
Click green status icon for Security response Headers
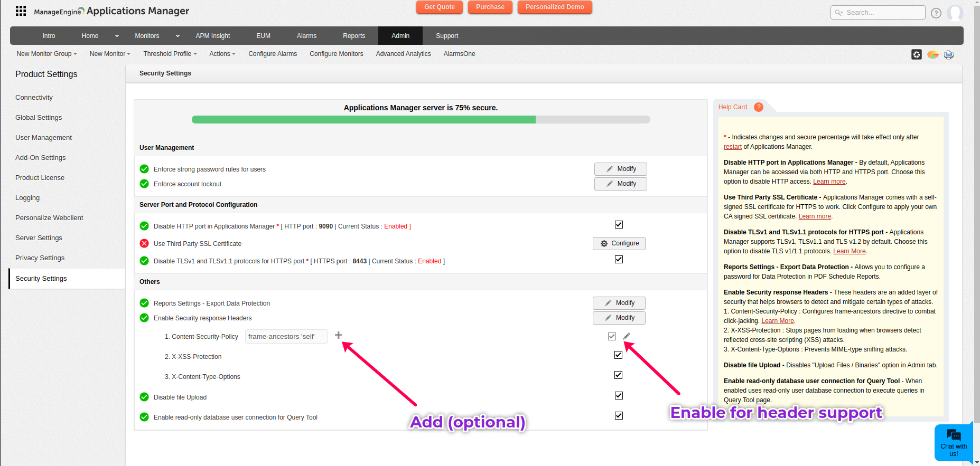pyautogui.click(x=144, y=318)
